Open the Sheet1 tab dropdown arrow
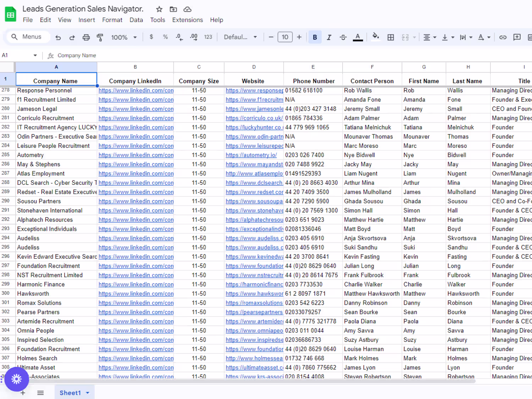Image resolution: width=532 pixels, height=399 pixels. (88, 393)
